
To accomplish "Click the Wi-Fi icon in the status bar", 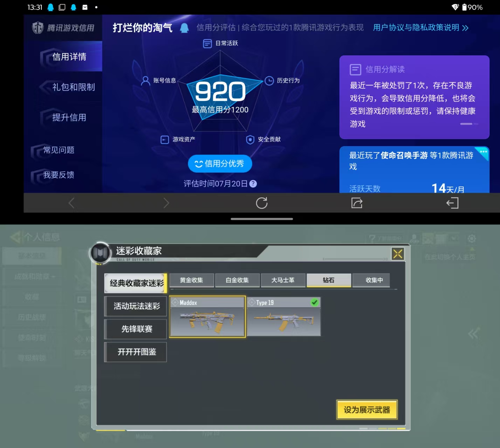I will [x=455, y=7].
